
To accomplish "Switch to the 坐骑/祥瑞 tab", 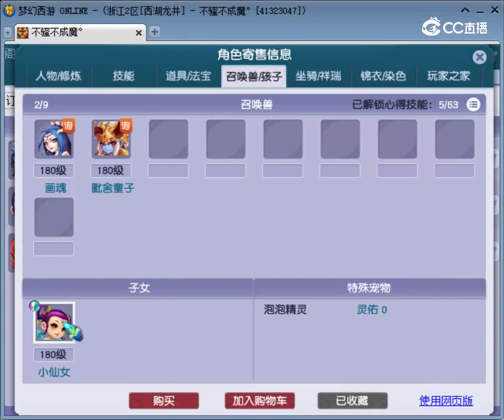I will click(x=318, y=76).
